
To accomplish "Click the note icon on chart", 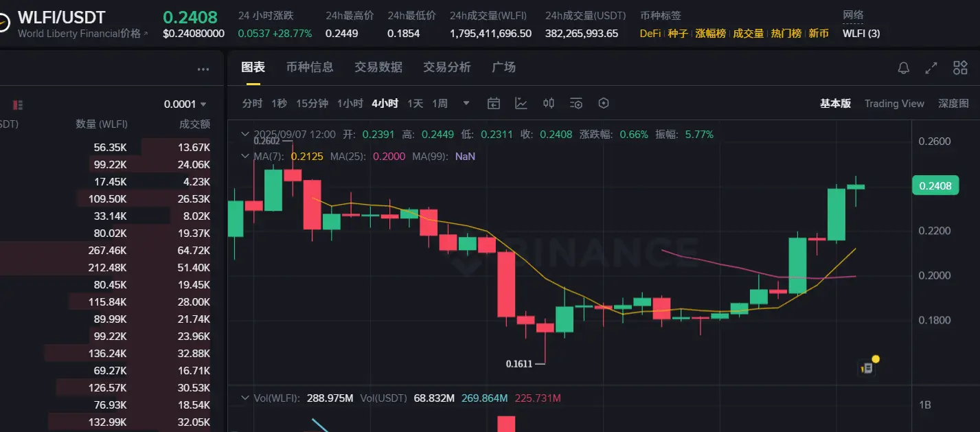I will pos(867,367).
